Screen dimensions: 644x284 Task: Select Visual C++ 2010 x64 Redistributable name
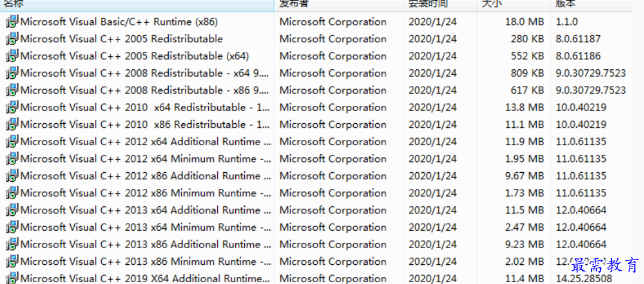[x=145, y=108]
